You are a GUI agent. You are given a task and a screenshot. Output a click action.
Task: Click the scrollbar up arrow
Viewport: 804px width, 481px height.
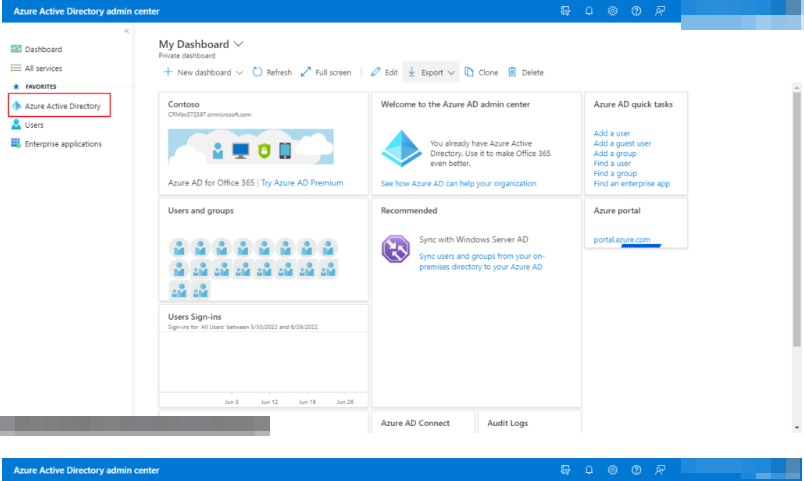pos(796,88)
